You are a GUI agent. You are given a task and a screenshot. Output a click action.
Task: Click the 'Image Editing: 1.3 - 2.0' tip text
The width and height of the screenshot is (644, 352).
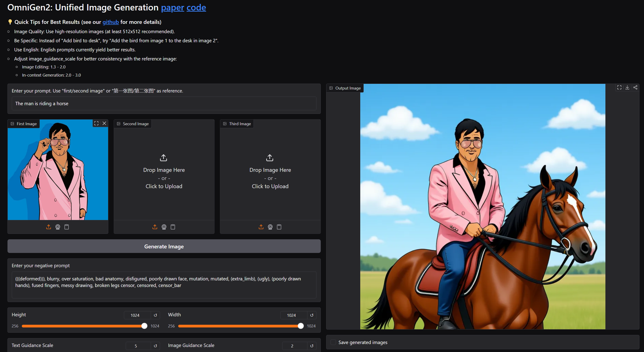44,67
